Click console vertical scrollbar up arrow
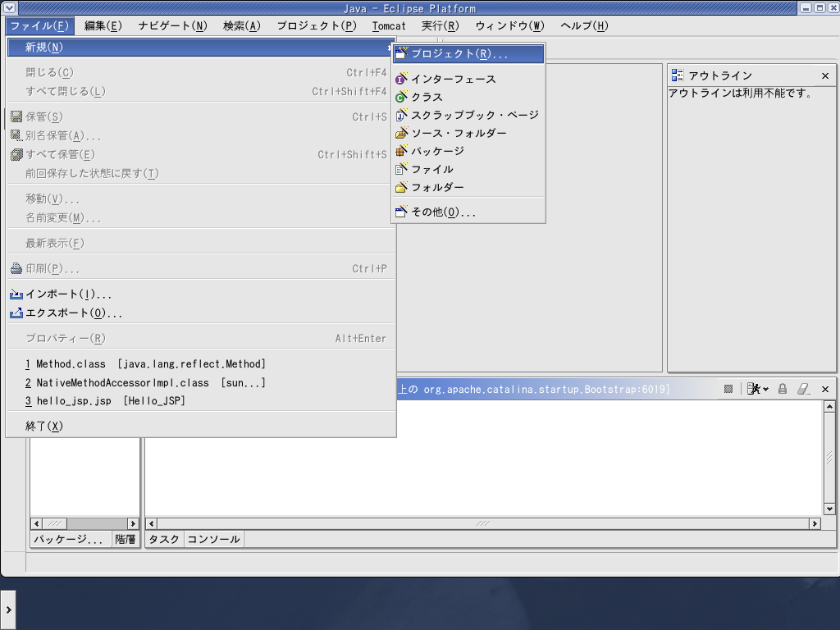 829,407
